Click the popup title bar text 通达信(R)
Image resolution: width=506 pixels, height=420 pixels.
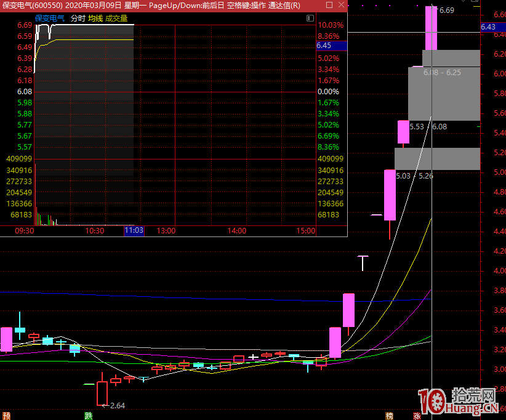(x=284, y=6)
